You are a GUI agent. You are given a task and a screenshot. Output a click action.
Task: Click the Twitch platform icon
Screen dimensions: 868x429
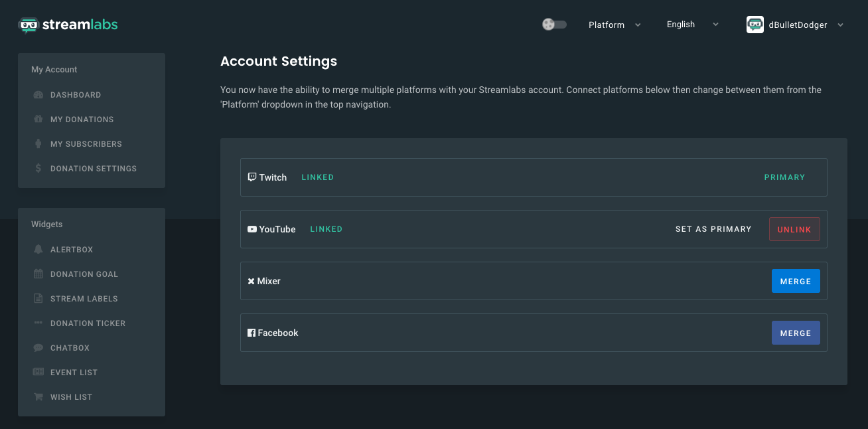coord(252,177)
